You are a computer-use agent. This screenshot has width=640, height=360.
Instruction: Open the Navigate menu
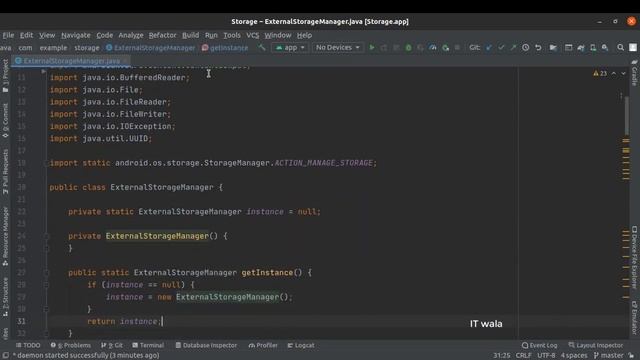(76, 36)
